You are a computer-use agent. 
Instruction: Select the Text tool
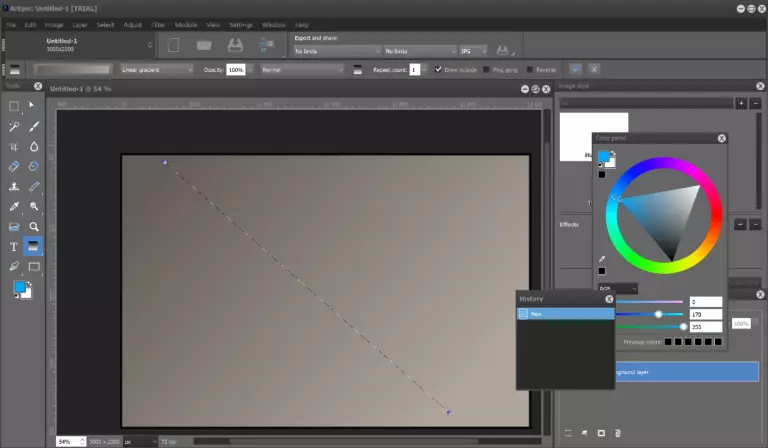tap(14, 247)
